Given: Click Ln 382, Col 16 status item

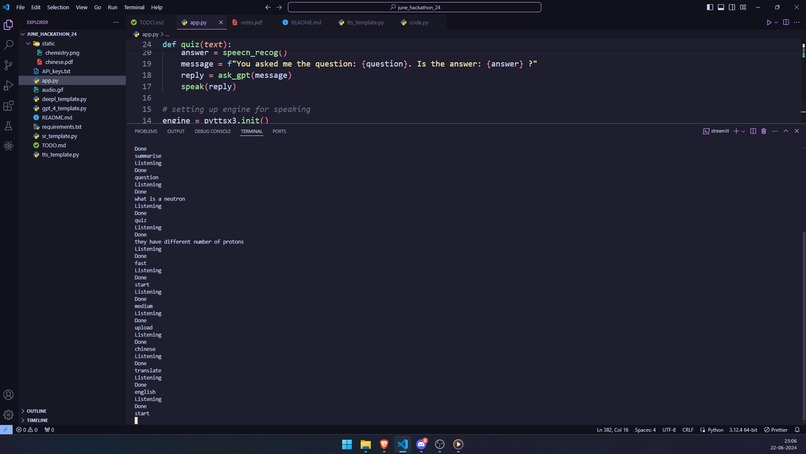Looking at the screenshot, I should point(612,430).
